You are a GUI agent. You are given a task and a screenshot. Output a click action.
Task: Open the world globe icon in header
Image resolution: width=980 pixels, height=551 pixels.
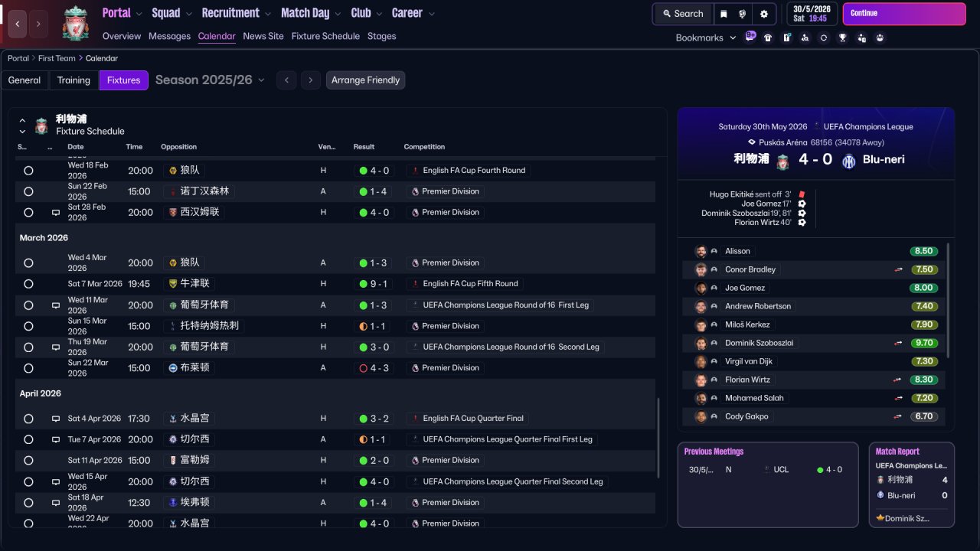coord(743,14)
